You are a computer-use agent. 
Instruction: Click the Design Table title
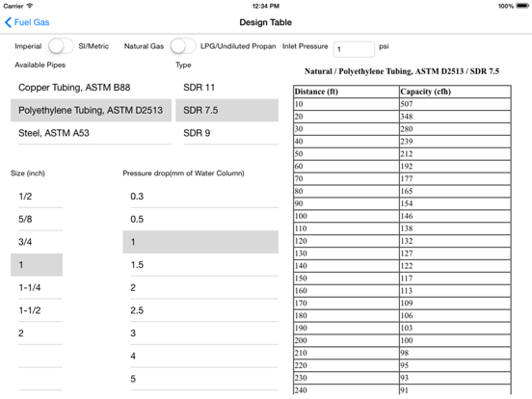(x=266, y=22)
